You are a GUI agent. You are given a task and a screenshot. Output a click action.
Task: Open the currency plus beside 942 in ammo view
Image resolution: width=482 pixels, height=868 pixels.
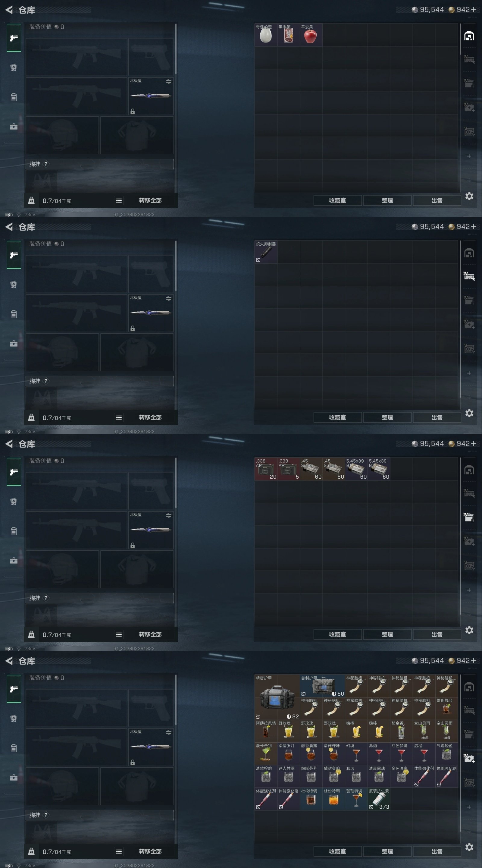pyautogui.click(x=474, y=444)
